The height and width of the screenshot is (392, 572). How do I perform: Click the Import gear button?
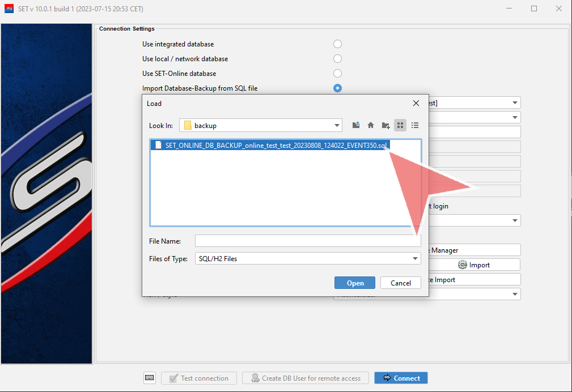(x=474, y=265)
